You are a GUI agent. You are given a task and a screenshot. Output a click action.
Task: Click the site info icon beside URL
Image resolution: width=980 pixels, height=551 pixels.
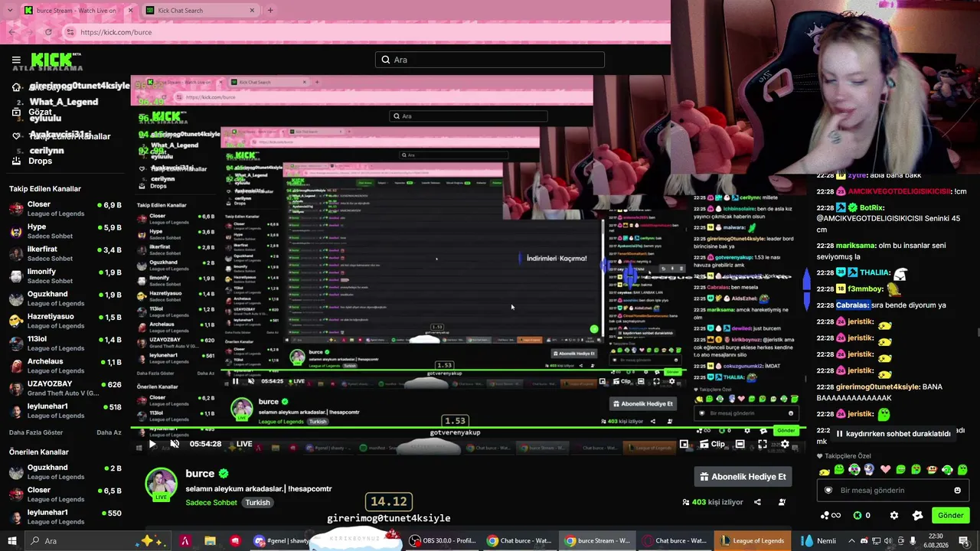click(70, 32)
